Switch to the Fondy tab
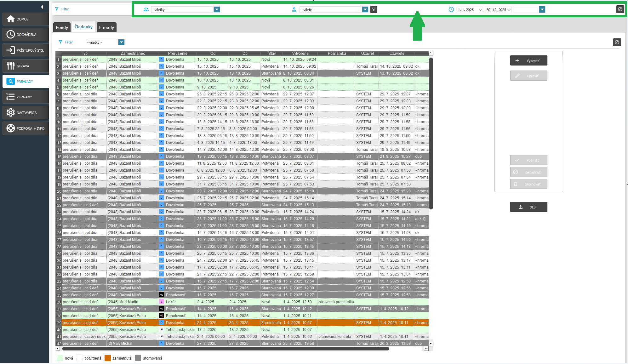 pyautogui.click(x=62, y=27)
